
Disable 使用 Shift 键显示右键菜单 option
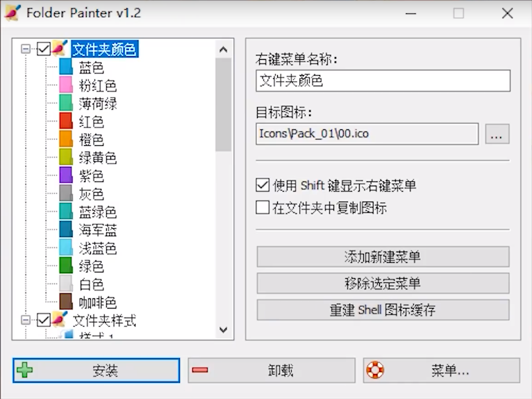pyautogui.click(x=263, y=186)
